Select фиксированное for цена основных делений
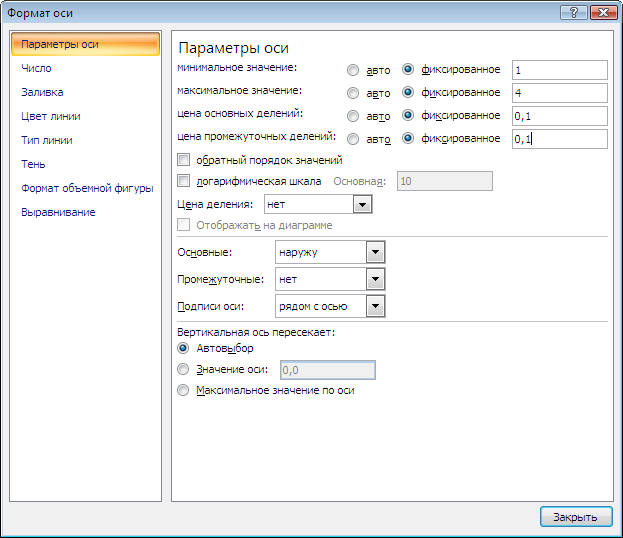623x538 pixels. click(408, 115)
